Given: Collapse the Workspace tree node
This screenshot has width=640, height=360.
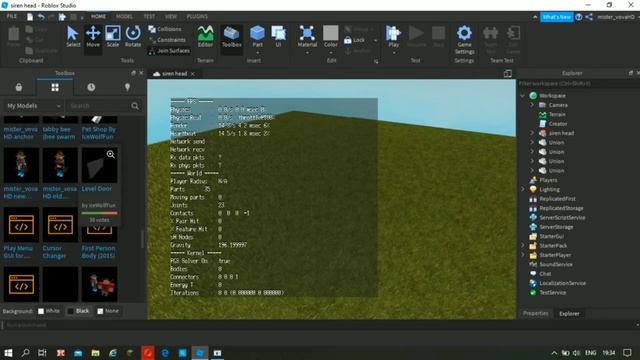Looking at the screenshot, I should 522,96.
